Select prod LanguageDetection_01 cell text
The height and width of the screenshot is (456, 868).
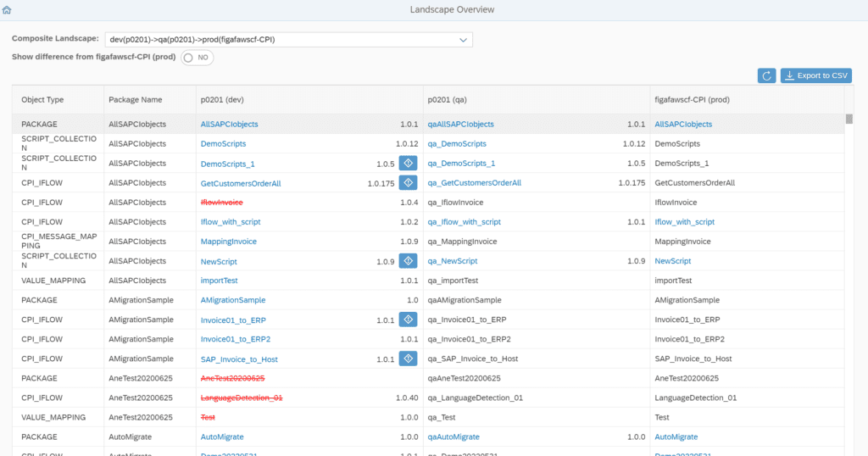[x=695, y=398]
